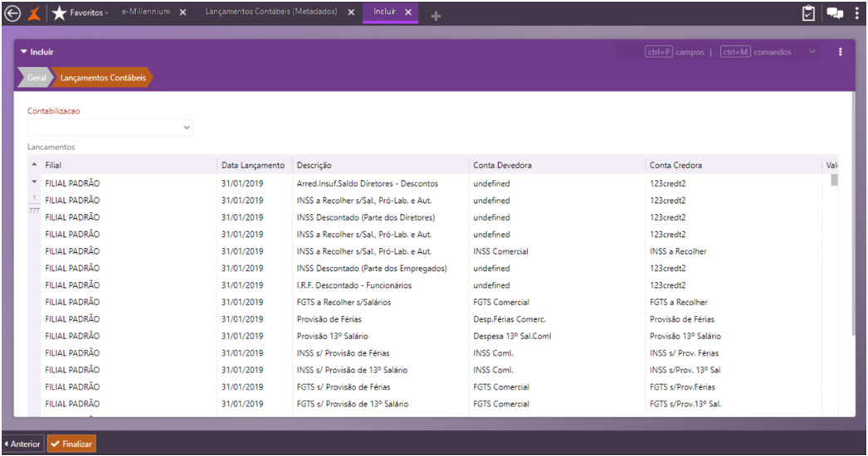Screen dimensions: 868x456
Task: Close the Lançamentos Contábeis (Metadados) tab
Action: [x=350, y=12]
